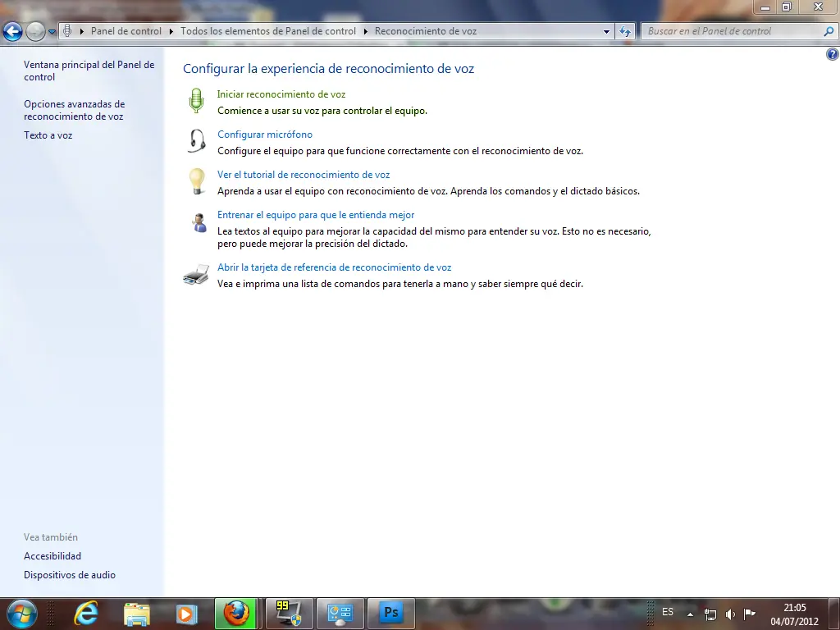Image resolution: width=840 pixels, height=630 pixels.
Task: Open the Action Center flag icon
Action: pos(750,614)
